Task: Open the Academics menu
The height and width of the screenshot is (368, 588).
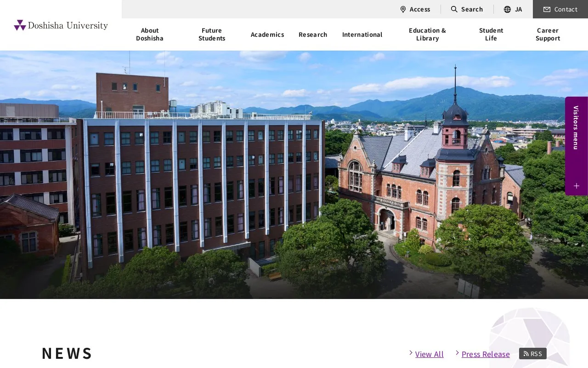Action: [x=267, y=34]
